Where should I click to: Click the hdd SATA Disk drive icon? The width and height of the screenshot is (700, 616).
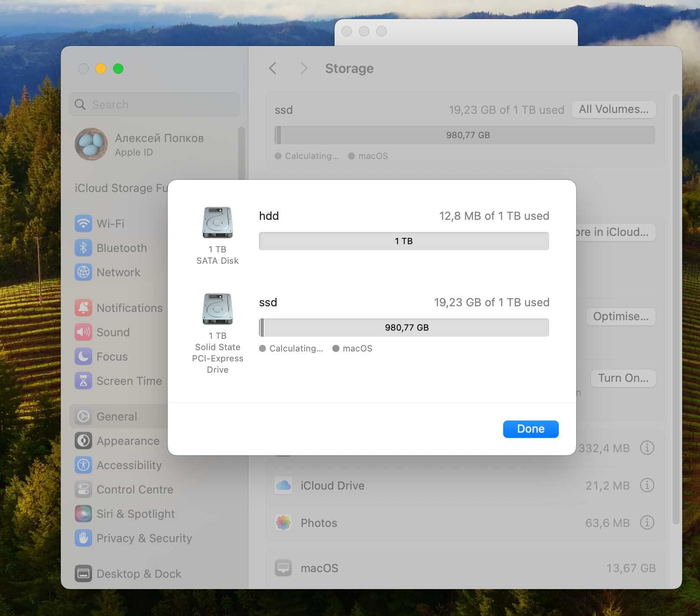pyautogui.click(x=218, y=223)
